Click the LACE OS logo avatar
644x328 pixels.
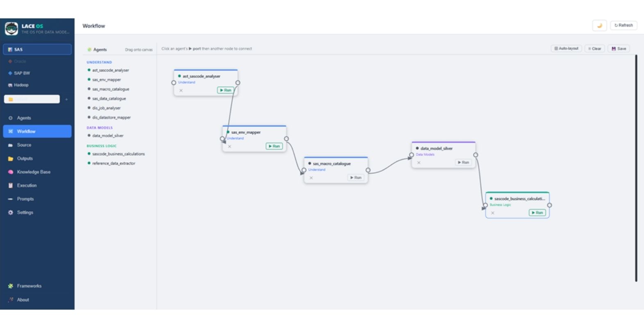[x=11, y=28]
